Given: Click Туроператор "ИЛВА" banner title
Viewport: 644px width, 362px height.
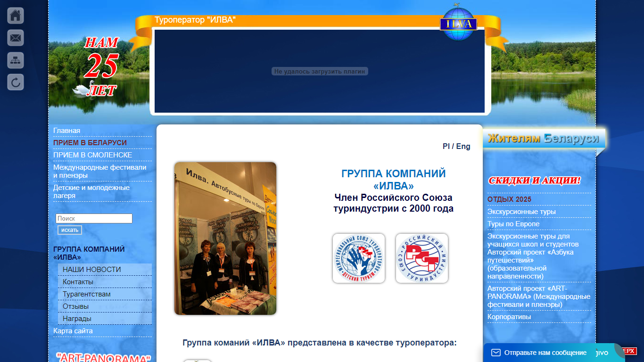Looking at the screenshot, I should pyautogui.click(x=195, y=20).
